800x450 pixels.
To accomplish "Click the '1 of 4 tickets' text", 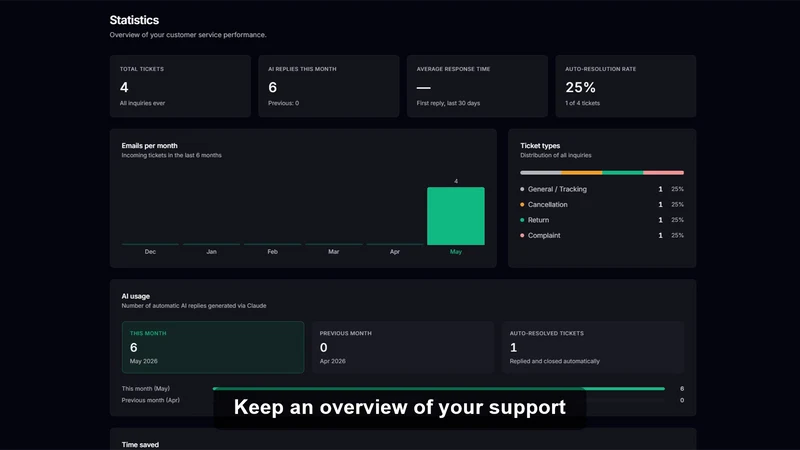I will [x=582, y=103].
